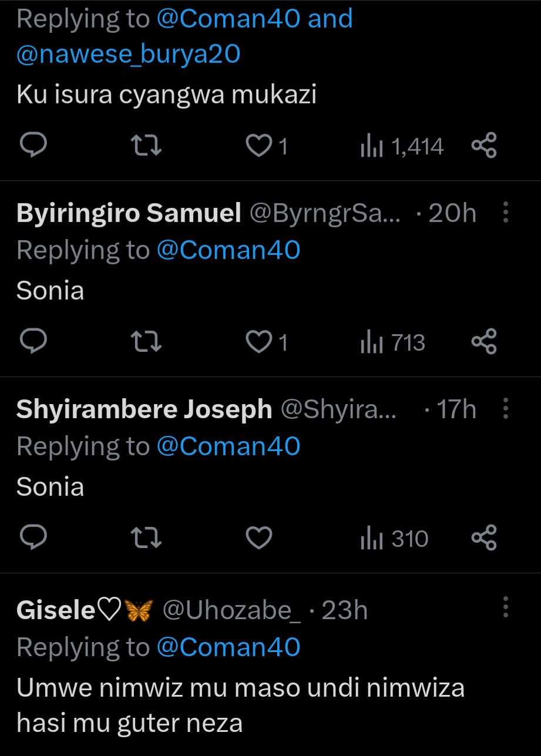Open Byiringiro Samuel's profile name

tap(129, 213)
